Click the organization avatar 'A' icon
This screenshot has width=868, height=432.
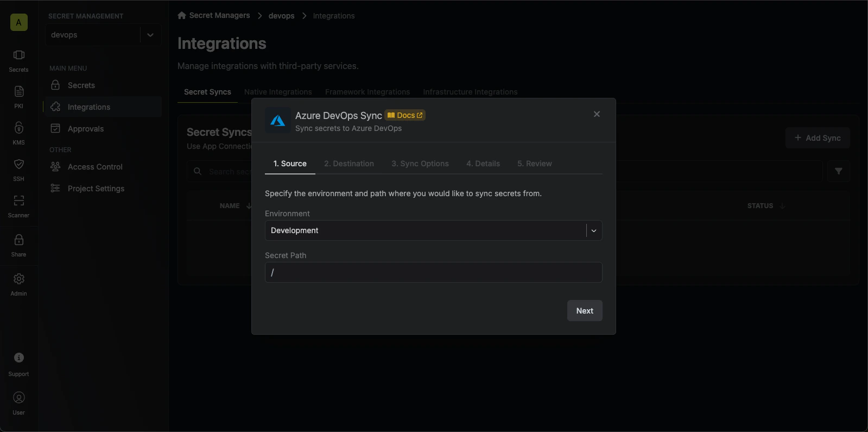18,22
